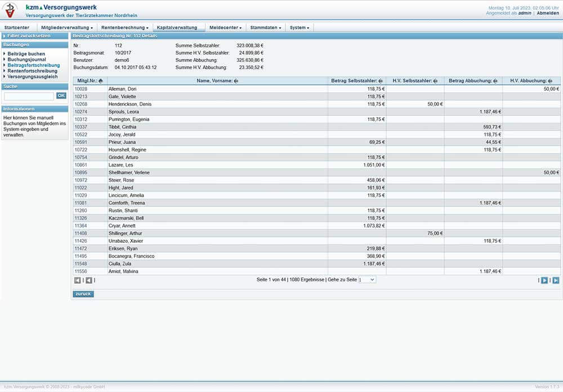
Task: Select row Sprouls, Leora
Action: pyautogui.click(x=316, y=112)
